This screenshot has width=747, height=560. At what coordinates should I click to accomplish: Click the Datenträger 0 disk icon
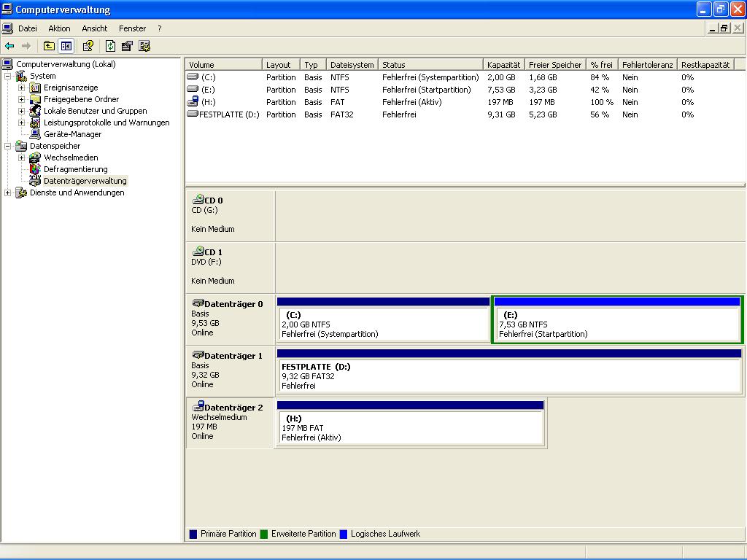click(x=198, y=303)
